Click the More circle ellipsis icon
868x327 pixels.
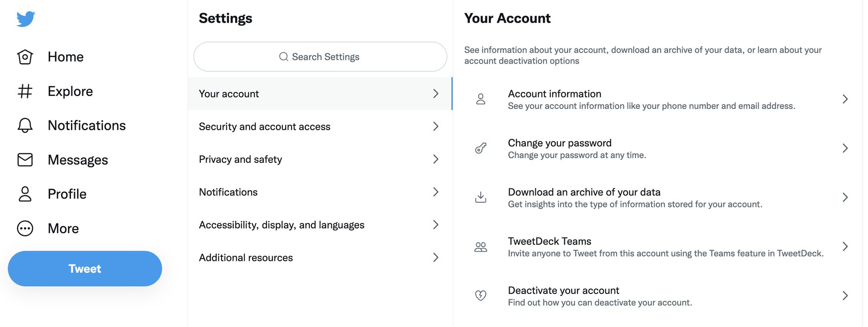coord(25,228)
